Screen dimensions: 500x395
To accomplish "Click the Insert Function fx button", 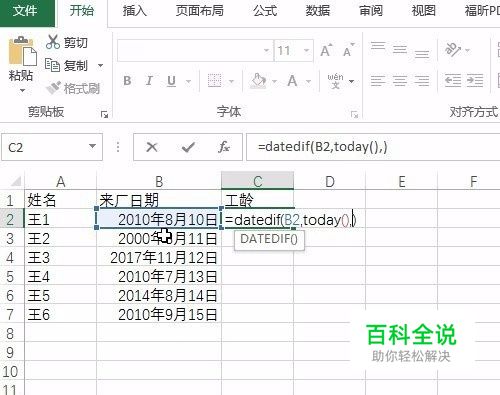I will tap(223, 147).
